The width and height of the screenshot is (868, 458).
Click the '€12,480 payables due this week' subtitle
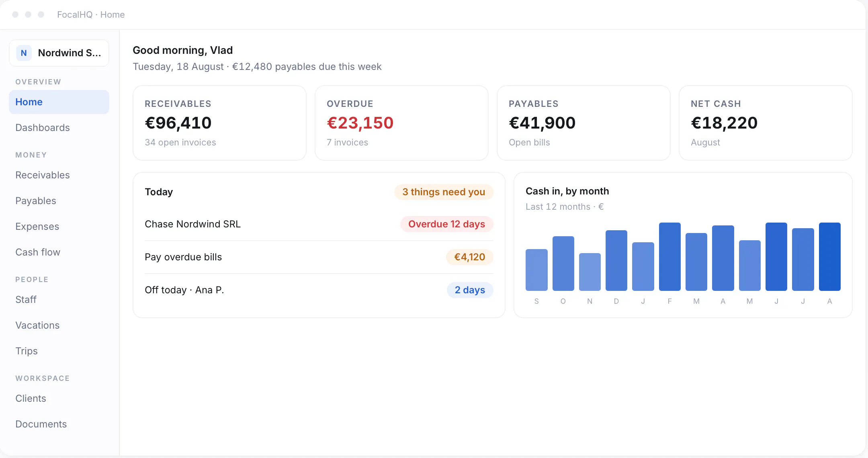click(307, 67)
